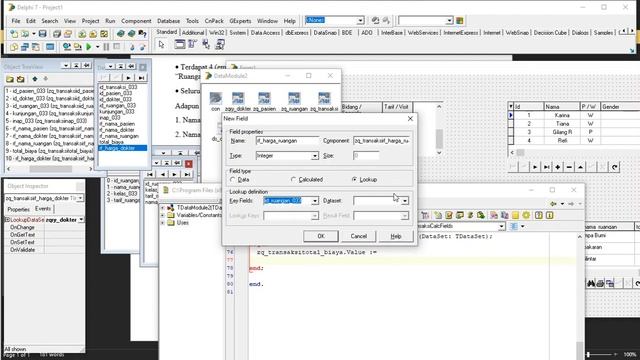This screenshot has height=360, width=640.
Task: Click the Karina cell in the grid
Action: click(x=562, y=116)
